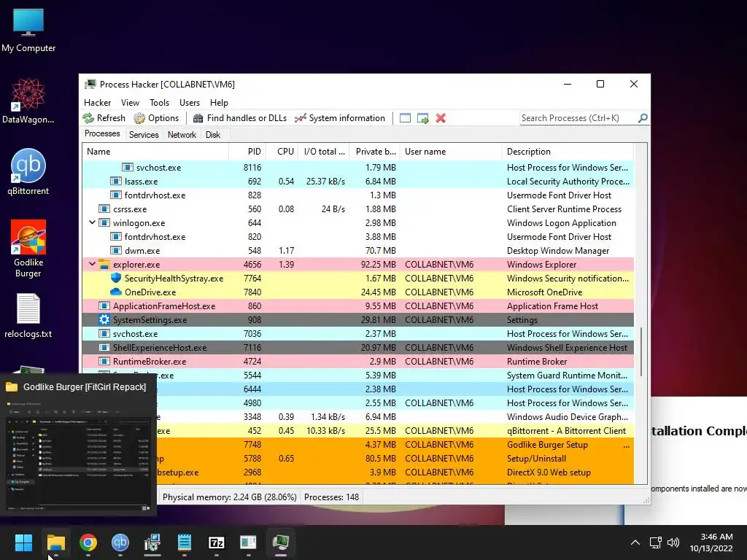Viewport: 747px width, 560px height.
Task: Collapse the winlogon.exe tree node
Action: point(92,222)
